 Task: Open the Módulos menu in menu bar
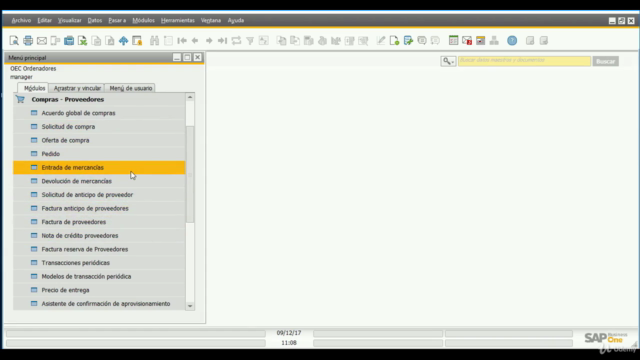click(x=143, y=20)
